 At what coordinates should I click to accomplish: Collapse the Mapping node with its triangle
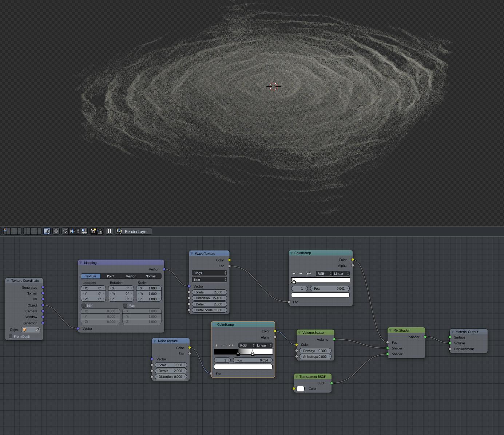coord(81,263)
